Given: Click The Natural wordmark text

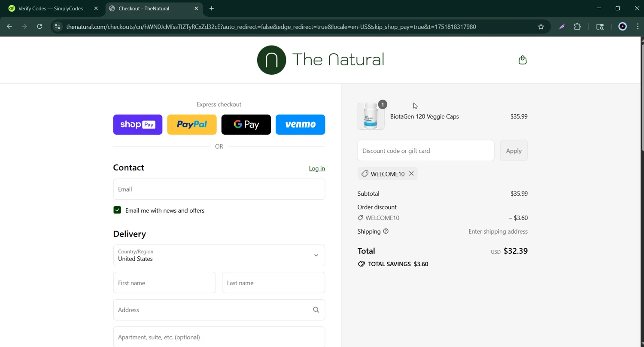Looking at the screenshot, I should pyautogui.click(x=338, y=60).
